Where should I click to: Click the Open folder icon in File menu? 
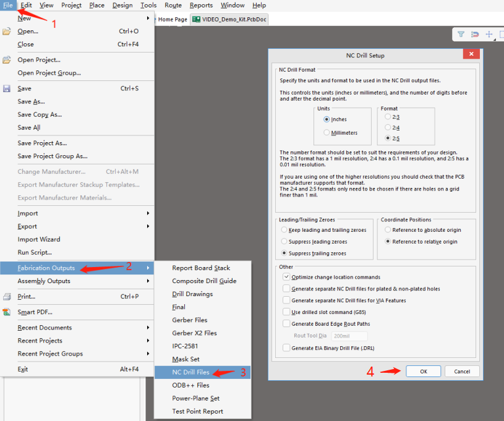pyautogui.click(x=7, y=32)
